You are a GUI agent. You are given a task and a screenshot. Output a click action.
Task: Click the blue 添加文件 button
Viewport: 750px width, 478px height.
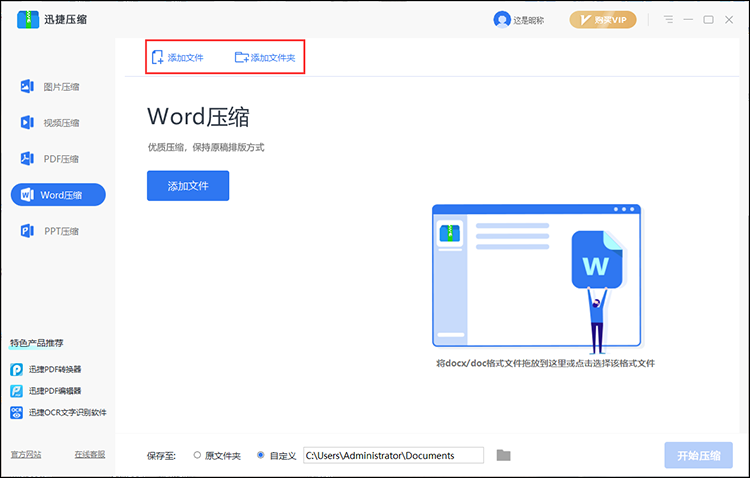coord(188,186)
